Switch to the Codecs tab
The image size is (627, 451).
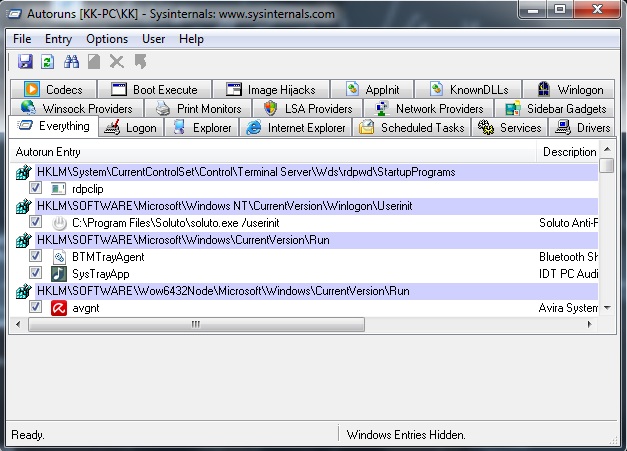pyautogui.click(x=54, y=89)
